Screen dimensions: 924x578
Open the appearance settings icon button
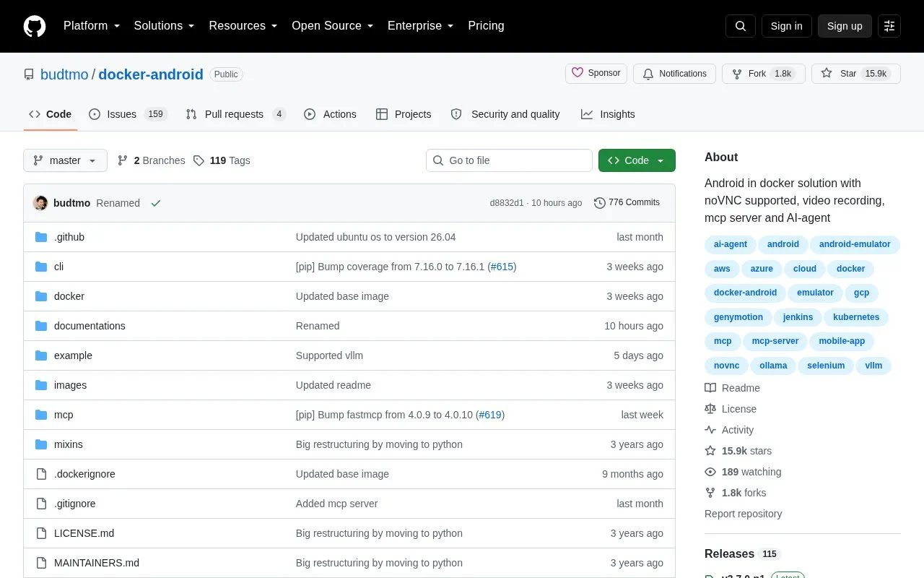889,26
